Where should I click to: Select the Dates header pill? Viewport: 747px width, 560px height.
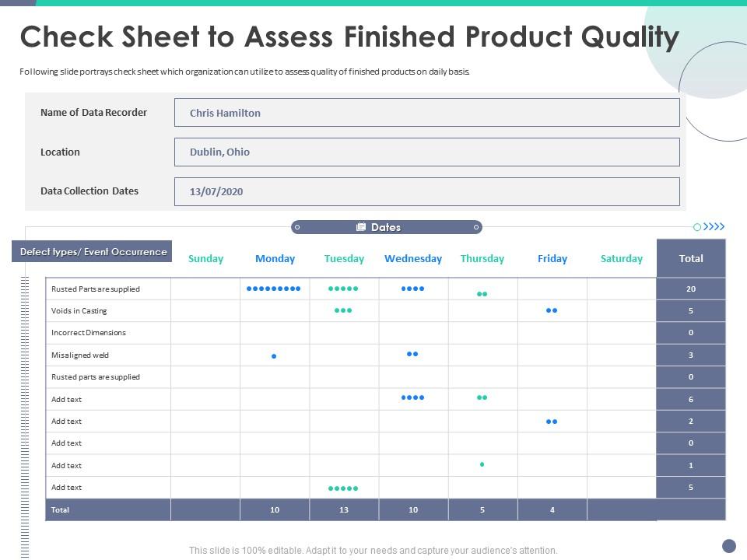point(387,227)
